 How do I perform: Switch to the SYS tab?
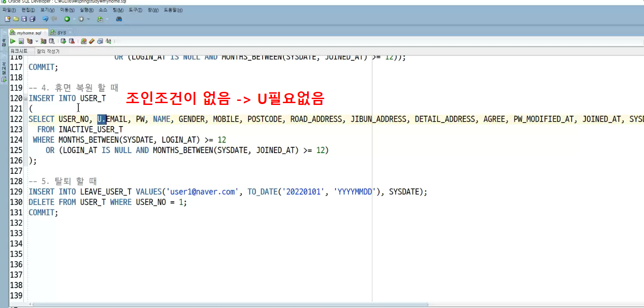point(62,33)
